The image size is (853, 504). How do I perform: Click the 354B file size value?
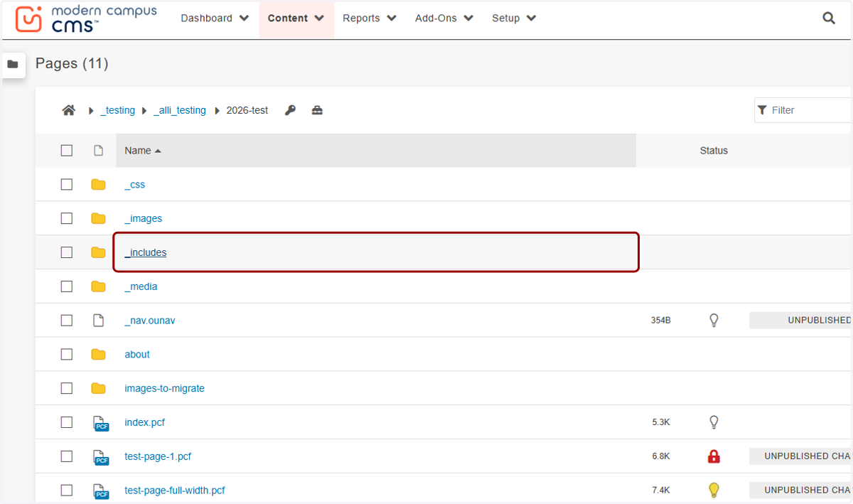(660, 321)
